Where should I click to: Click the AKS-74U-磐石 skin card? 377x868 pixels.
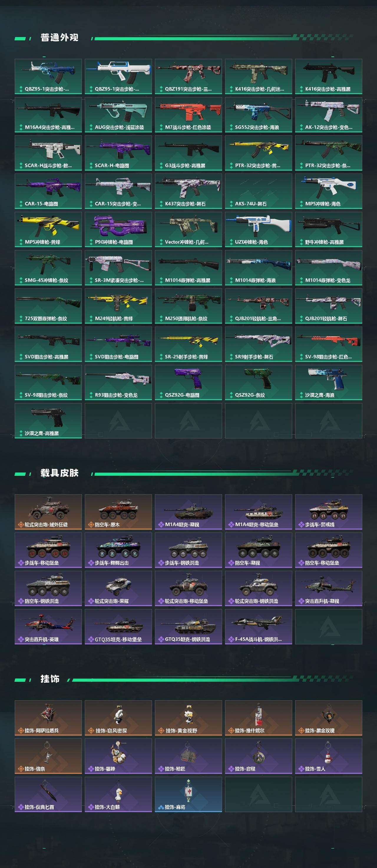pyautogui.click(x=259, y=191)
